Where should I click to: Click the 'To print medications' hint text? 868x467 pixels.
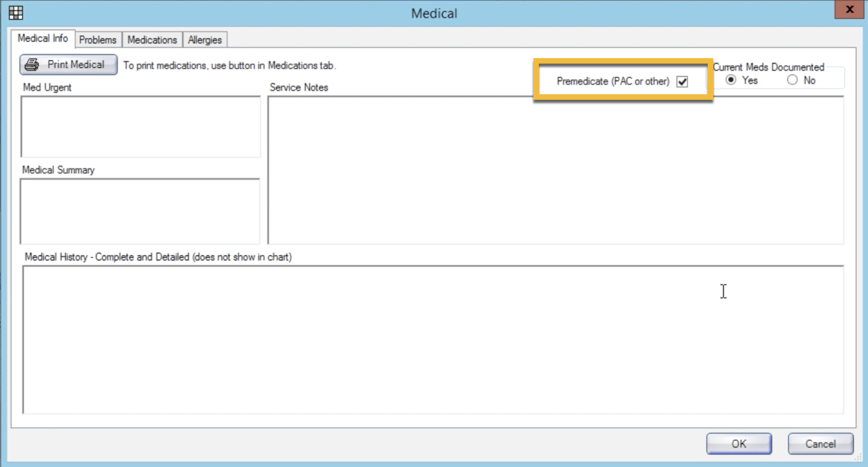pyautogui.click(x=229, y=65)
